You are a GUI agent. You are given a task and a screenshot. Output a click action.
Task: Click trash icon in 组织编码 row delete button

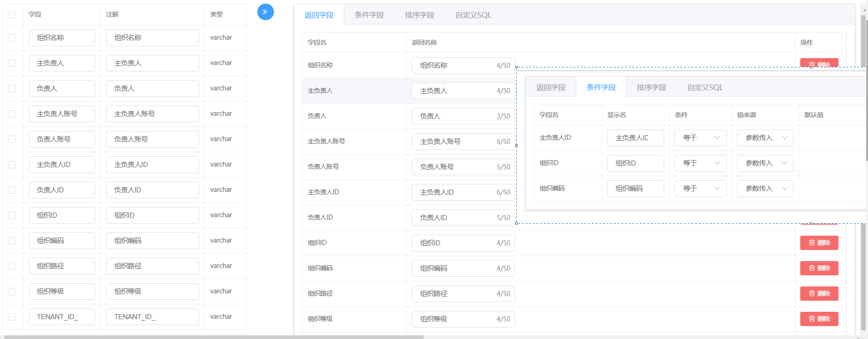coord(812,268)
